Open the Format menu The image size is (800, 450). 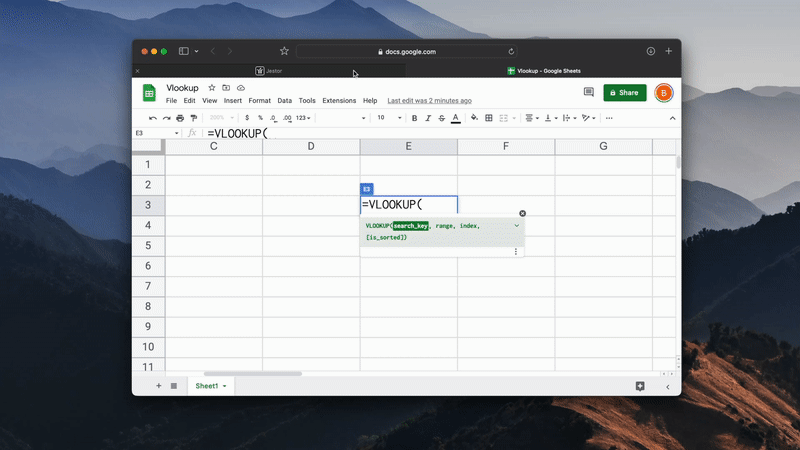260,101
